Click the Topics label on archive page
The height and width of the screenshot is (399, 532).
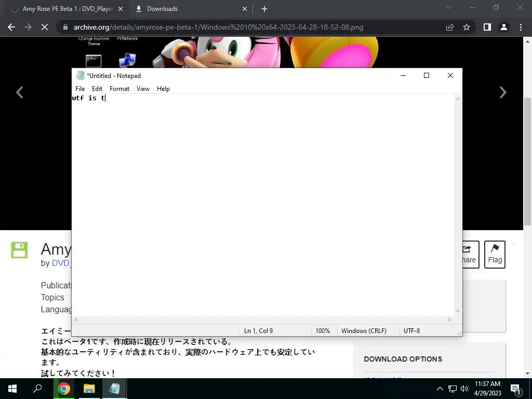(52, 297)
